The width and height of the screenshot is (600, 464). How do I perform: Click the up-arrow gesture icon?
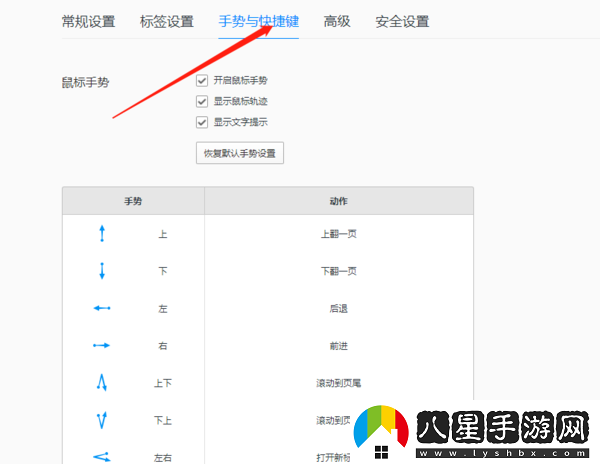(x=102, y=233)
